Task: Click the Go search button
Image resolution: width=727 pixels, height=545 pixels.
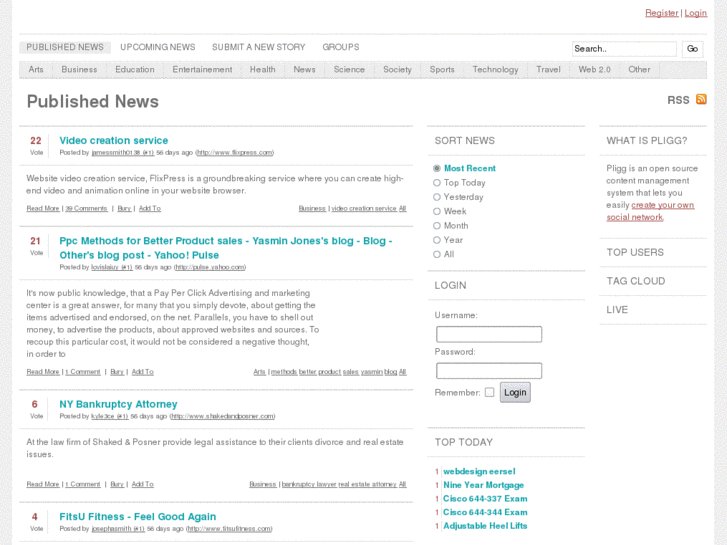Action: click(692, 49)
